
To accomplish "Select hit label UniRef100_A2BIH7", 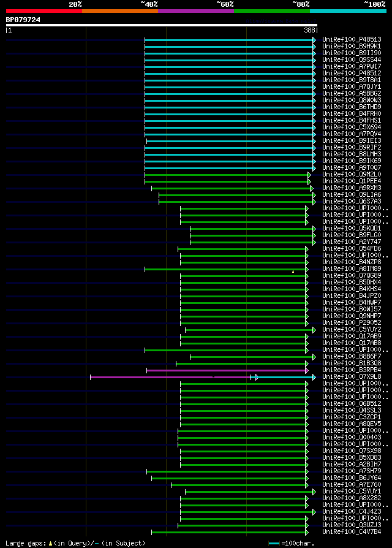I will [x=352, y=464].
